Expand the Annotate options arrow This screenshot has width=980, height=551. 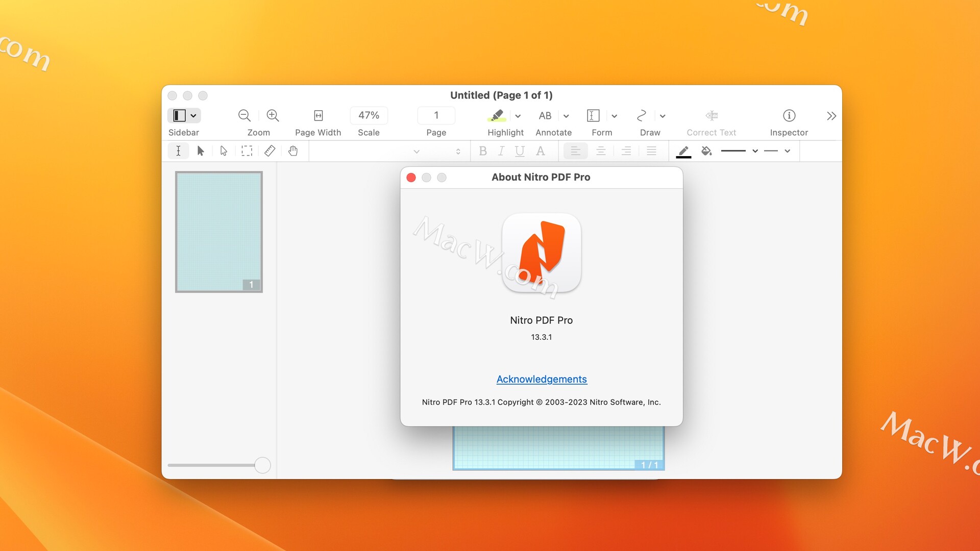pos(566,116)
